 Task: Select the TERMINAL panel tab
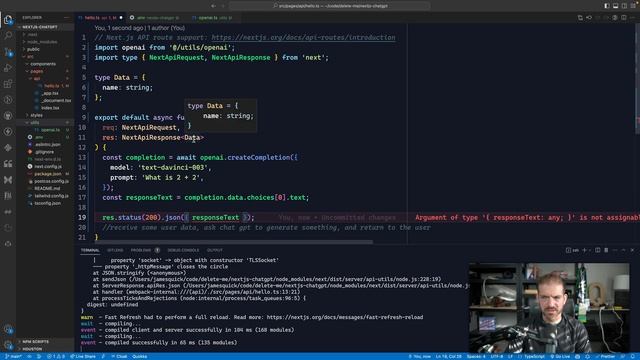[90, 250]
